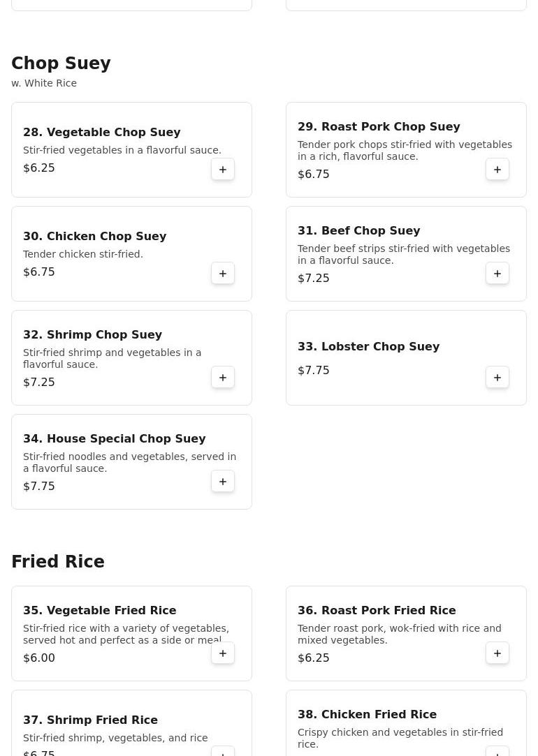Add Vegetable Chop Suey with plus icon
The image size is (538, 756).
[223, 170]
